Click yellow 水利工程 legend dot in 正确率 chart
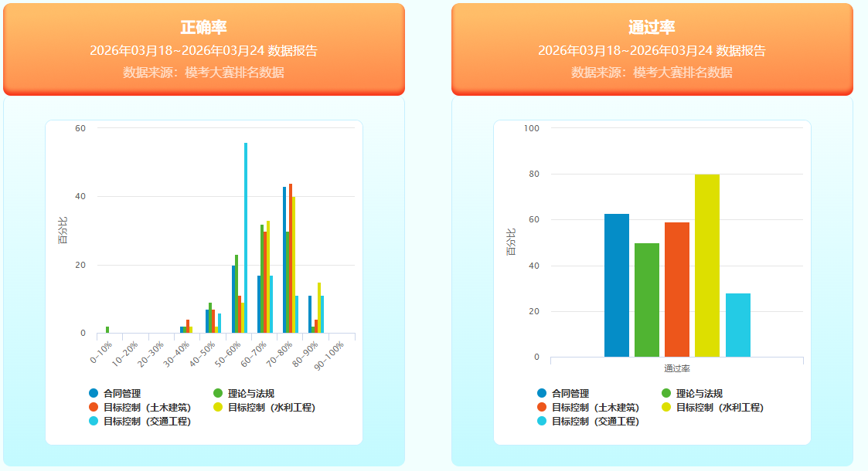 coord(219,407)
